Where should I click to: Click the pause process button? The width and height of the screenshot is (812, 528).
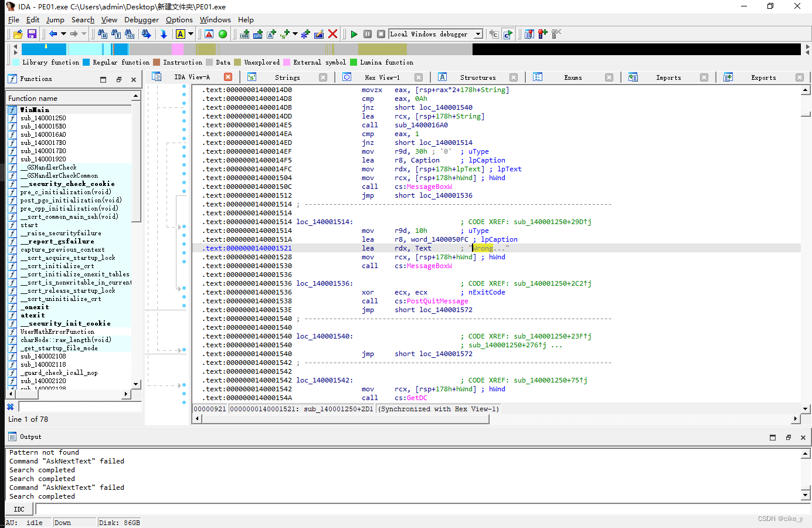pos(368,34)
